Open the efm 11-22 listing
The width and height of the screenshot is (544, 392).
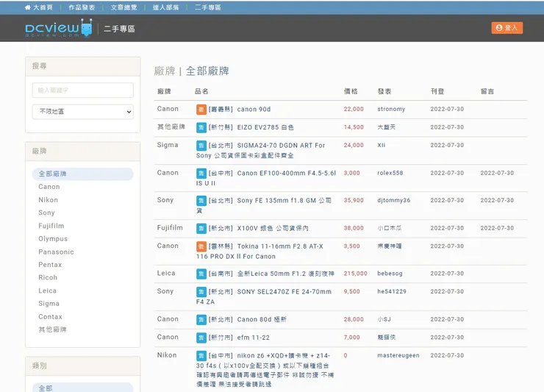coord(254,338)
